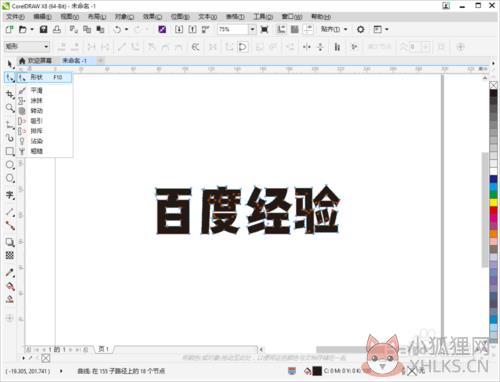Switch to the 未命名-1 document tab

click(x=75, y=60)
